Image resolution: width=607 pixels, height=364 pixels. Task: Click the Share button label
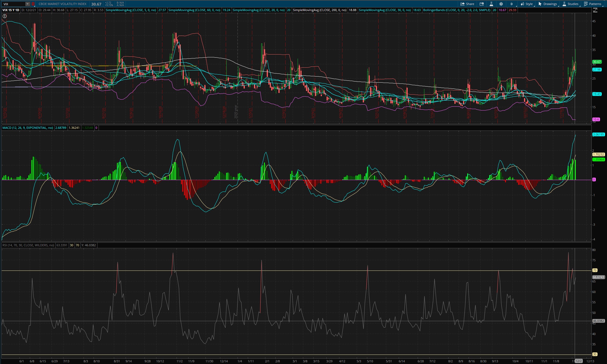[470, 4]
